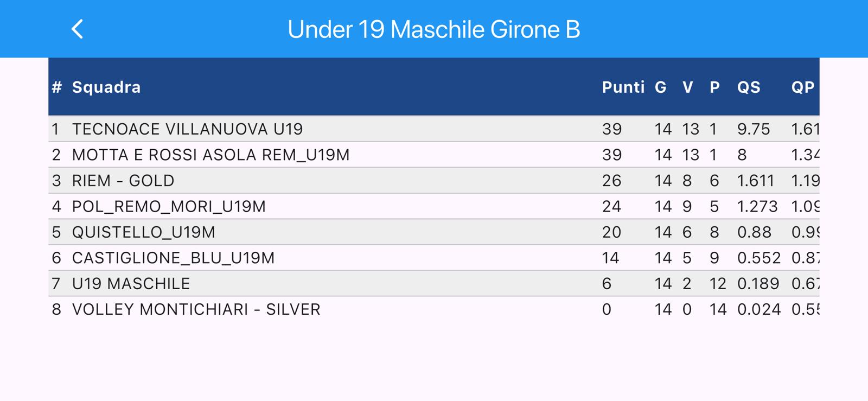Image resolution: width=868 pixels, height=401 pixels.
Task: Open VOLLEY MONTICHIARI - SILVER row
Action: [196, 309]
